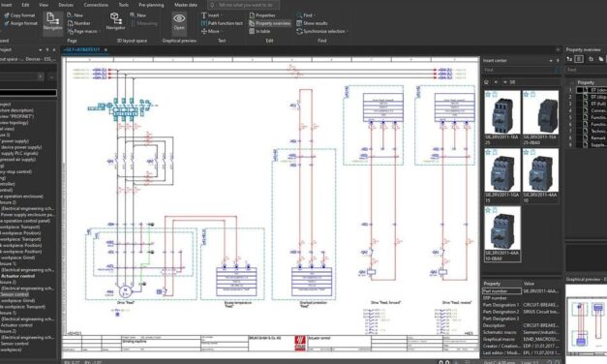607x364 pixels.
Task: Open the 3D layout space Navigator
Action: [115, 21]
